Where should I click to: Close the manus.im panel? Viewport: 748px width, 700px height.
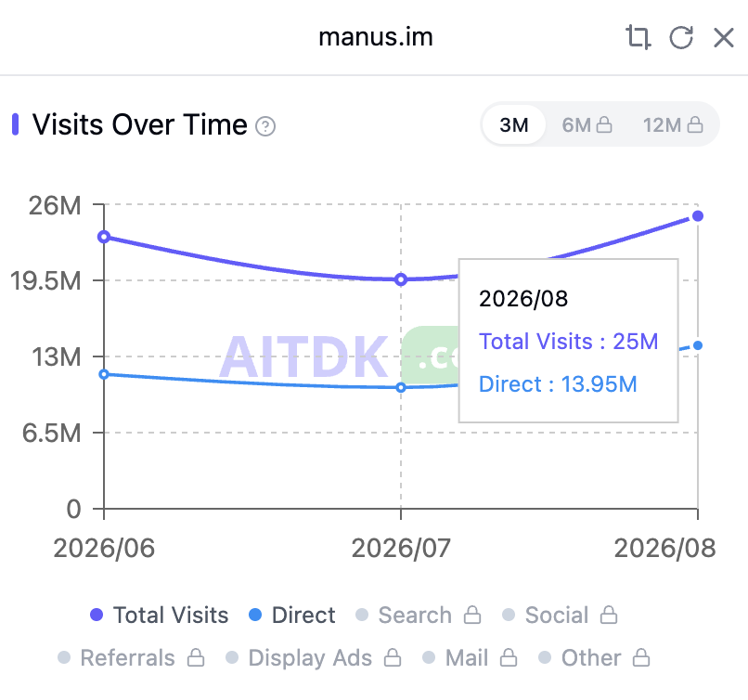coord(724,37)
